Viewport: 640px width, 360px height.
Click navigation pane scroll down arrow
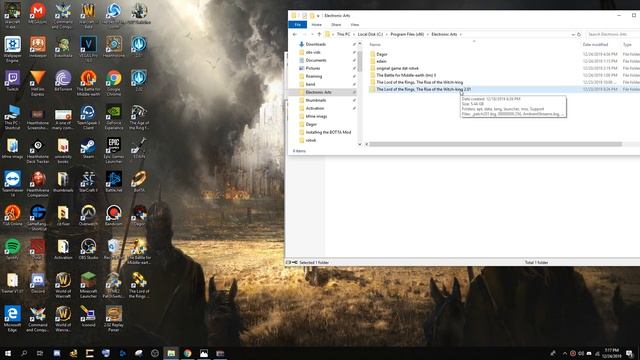(x=360, y=144)
